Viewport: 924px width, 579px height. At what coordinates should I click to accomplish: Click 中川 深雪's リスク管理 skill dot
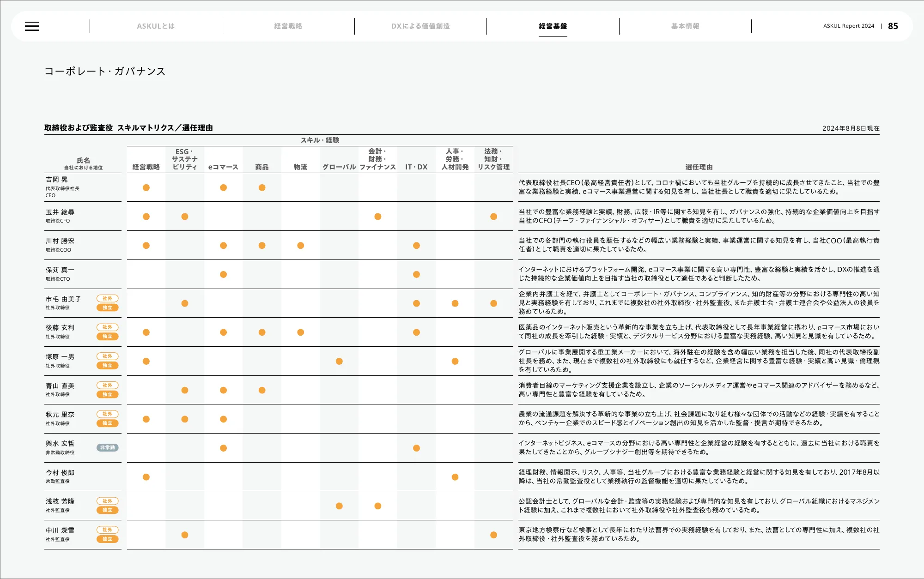[x=493, y=535]
